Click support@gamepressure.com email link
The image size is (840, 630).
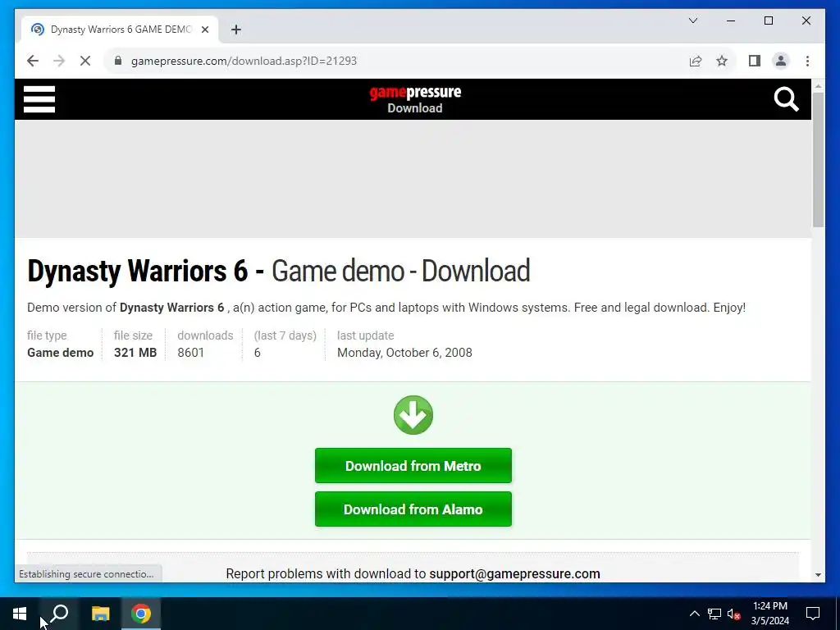point(514,573)
